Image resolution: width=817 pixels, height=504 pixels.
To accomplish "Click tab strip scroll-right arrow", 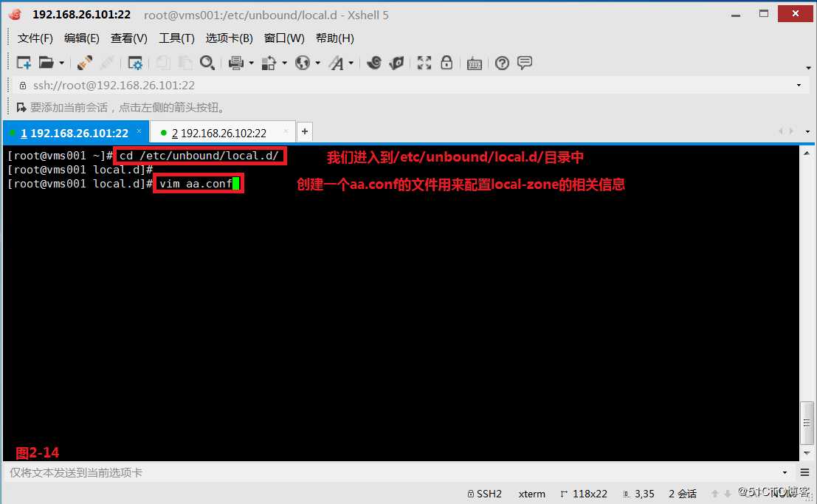I will (x=791, y=131).
